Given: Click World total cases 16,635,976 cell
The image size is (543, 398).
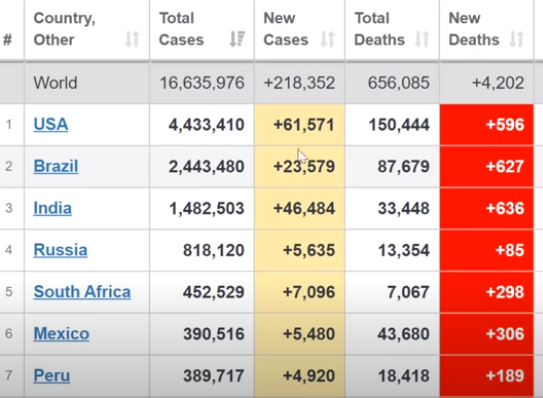Looking at the screenshot, I should click(202, 83).
